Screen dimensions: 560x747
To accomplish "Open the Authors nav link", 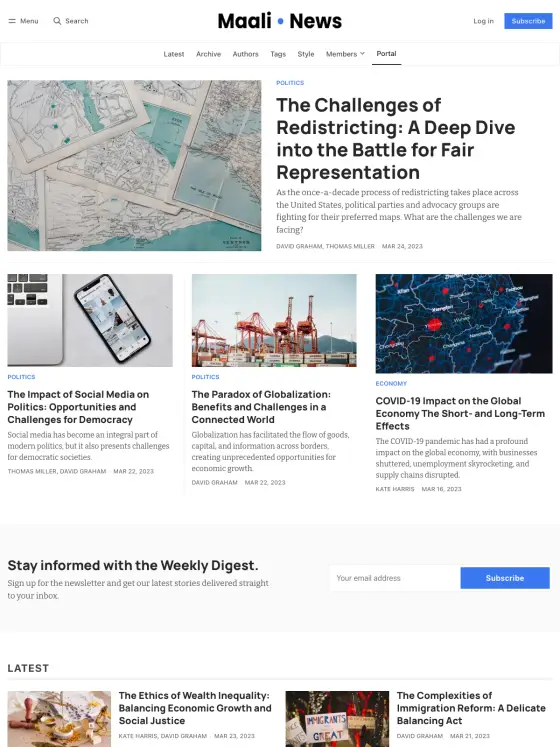I will coord(245,54).
